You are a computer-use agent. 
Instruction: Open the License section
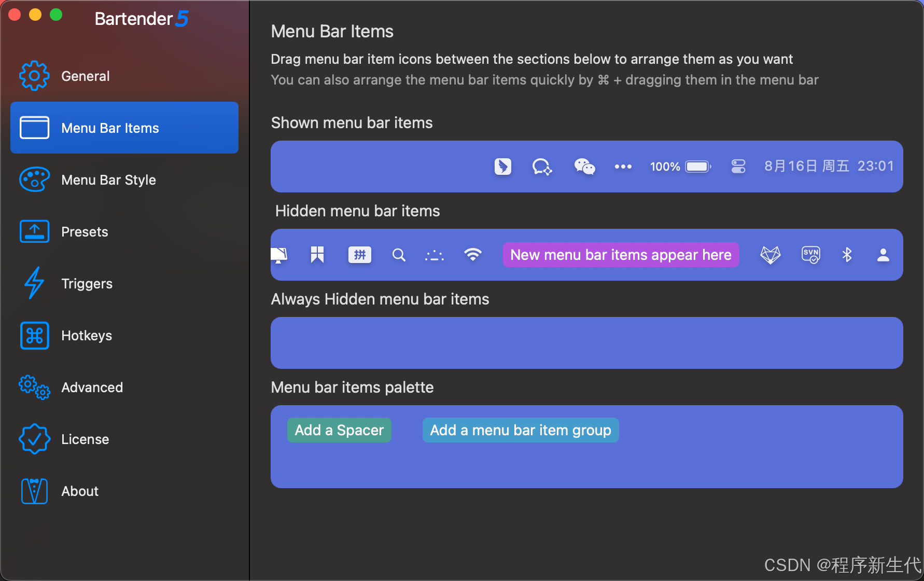click(x=124, y=439)
